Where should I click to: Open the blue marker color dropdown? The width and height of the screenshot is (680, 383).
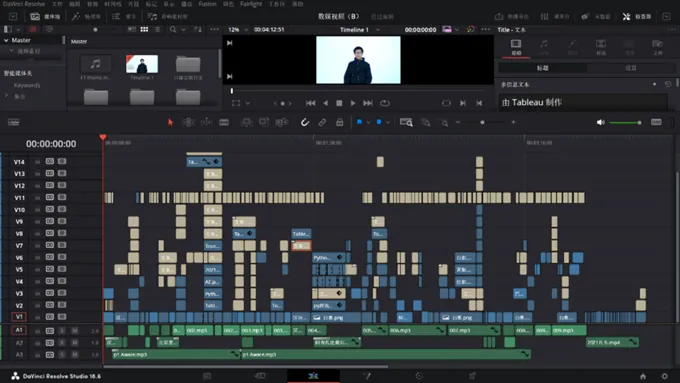pos(388,122)
